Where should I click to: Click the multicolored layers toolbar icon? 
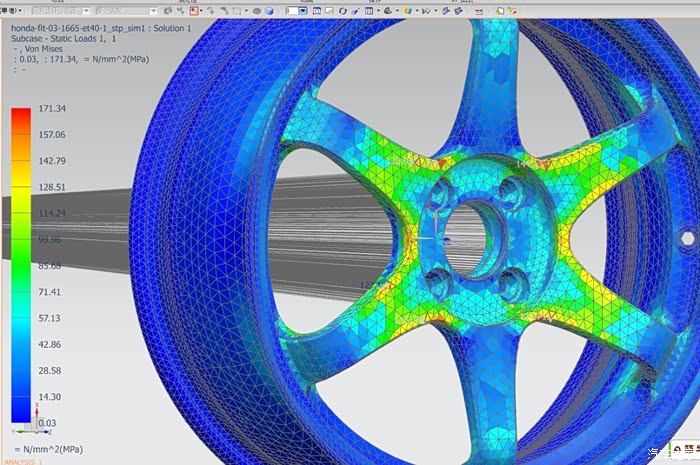pos(406,11)
